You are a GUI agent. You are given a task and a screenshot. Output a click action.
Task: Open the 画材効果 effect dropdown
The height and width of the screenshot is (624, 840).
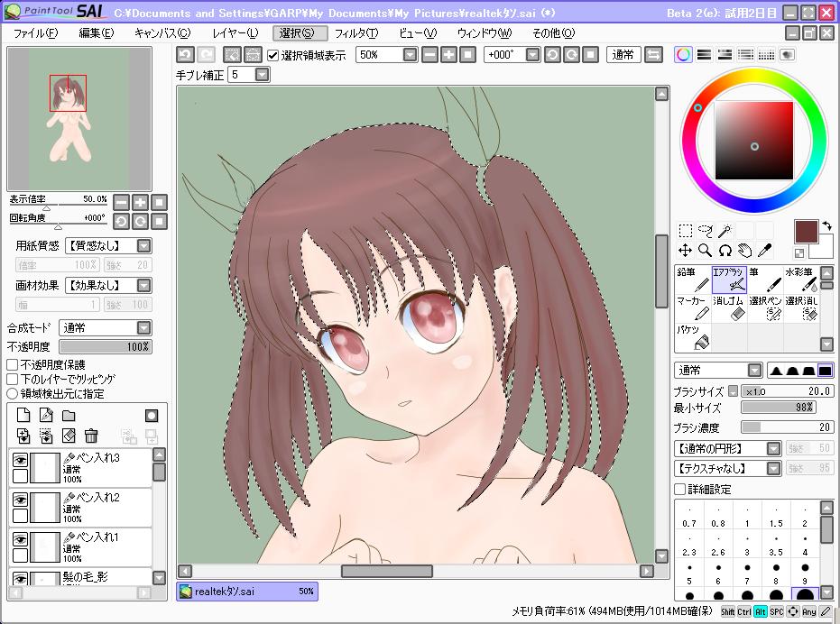click(143, 286)
